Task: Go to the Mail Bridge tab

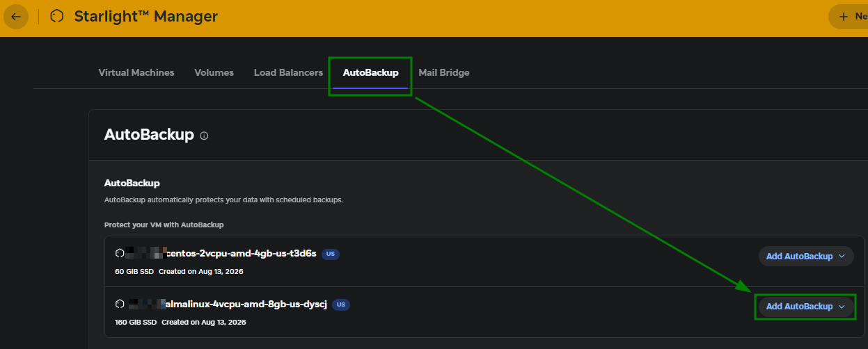Action: coord(444,72)
